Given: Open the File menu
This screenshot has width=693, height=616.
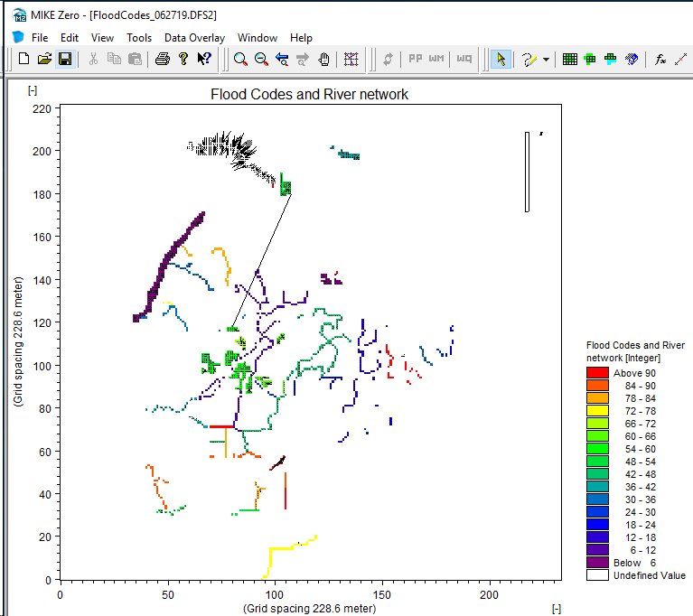Looking at the screenshot, I should tap(40, 38).
